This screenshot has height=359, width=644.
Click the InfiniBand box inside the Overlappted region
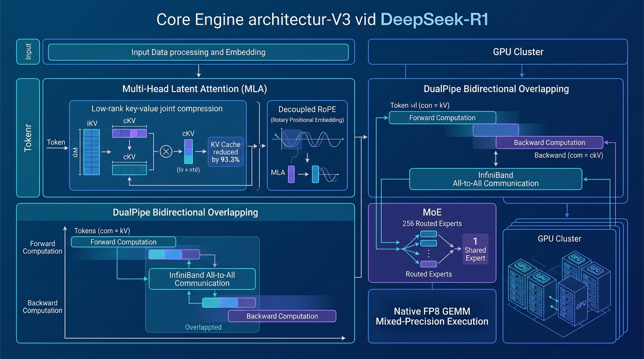tap(202, 279)
